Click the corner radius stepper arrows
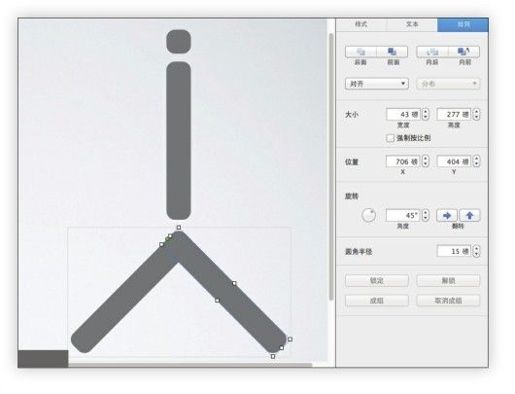 pos(476,251)
